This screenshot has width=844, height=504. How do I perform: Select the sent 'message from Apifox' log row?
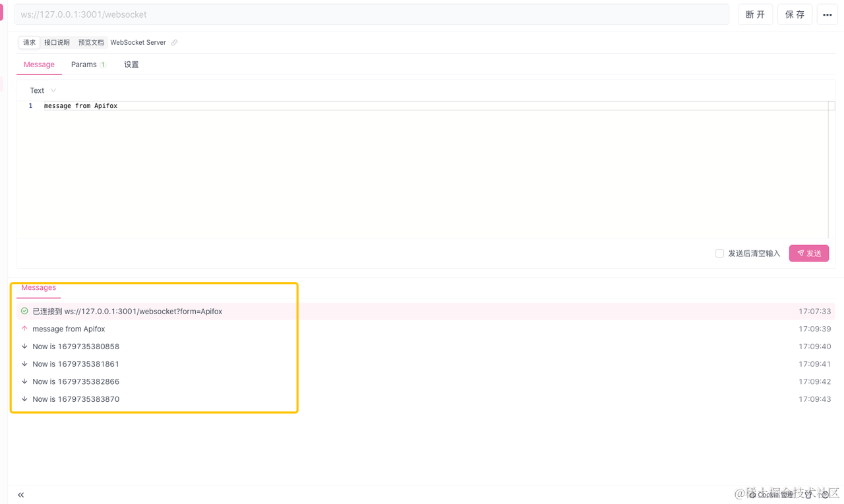click(426, 329)
